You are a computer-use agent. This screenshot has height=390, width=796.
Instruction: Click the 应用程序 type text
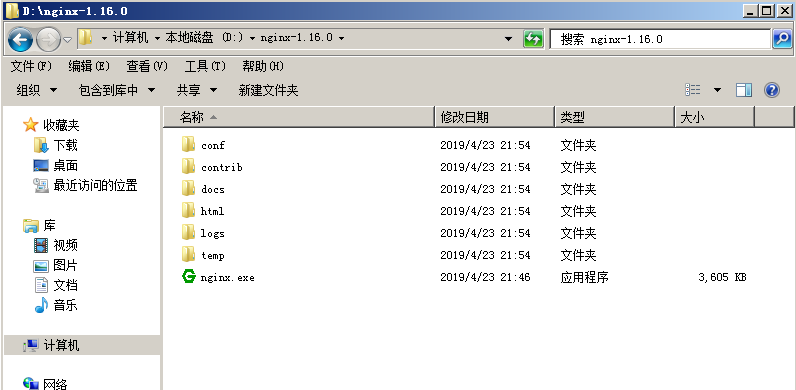584,277
